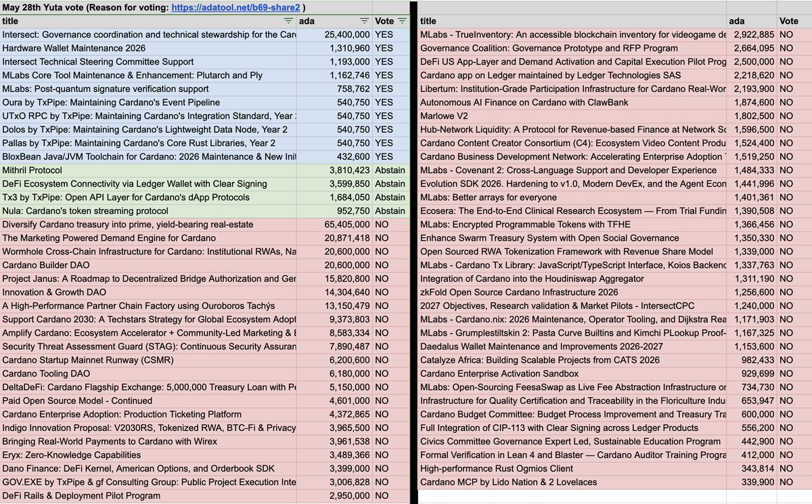
Task: Select 'Mithril Protocol' title cell
Action: (x=148, y=170)
